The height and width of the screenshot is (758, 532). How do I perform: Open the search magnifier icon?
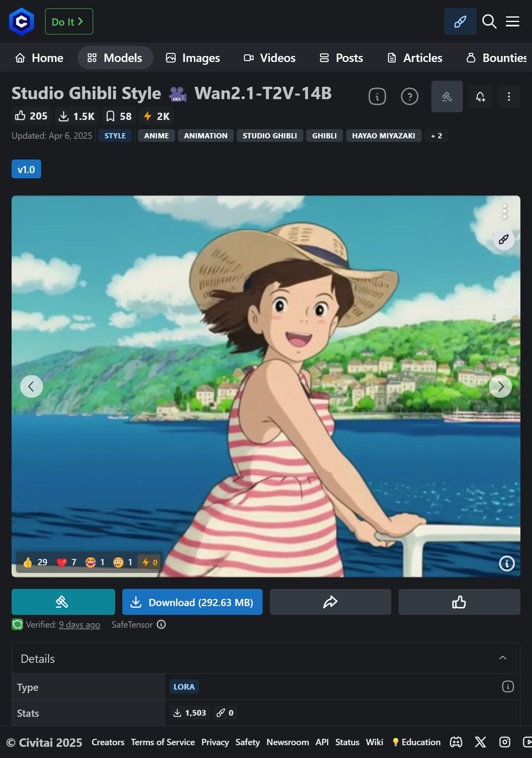489,22
